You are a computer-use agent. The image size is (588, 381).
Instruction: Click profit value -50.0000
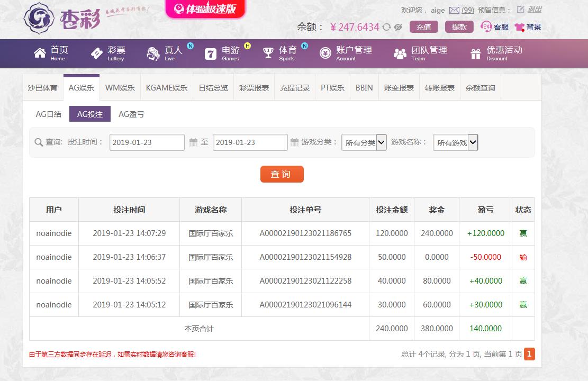486,257
